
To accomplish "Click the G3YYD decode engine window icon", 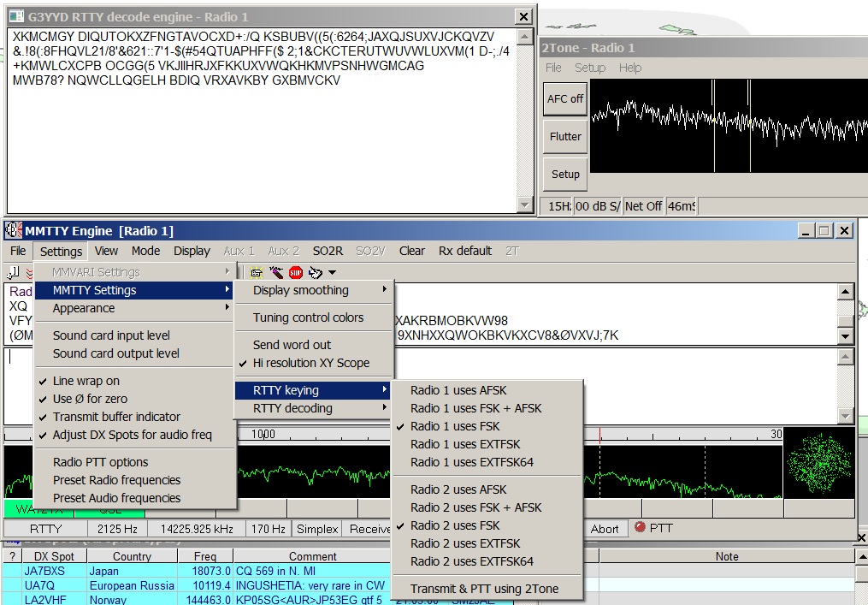I will [17, 16].
